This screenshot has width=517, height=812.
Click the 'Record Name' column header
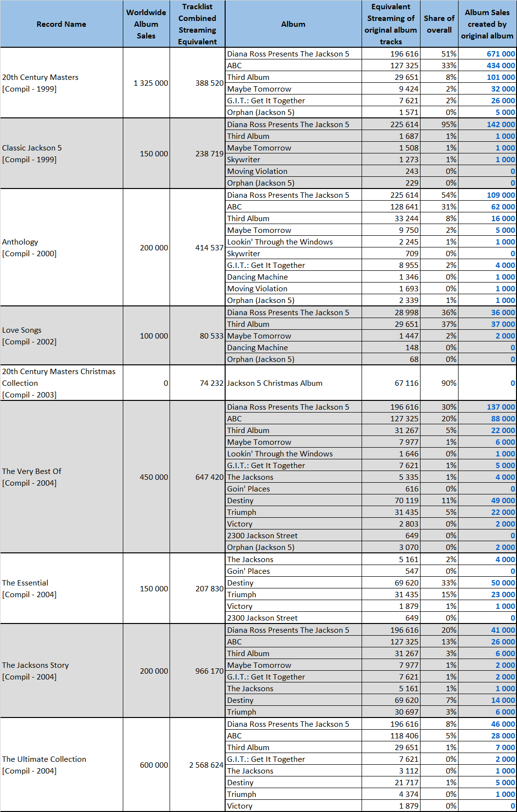(x=61, y=24)
